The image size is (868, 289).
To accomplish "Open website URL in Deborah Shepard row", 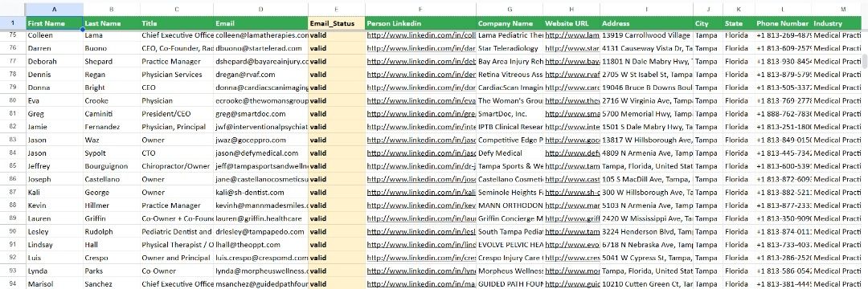I will [572, 61].
